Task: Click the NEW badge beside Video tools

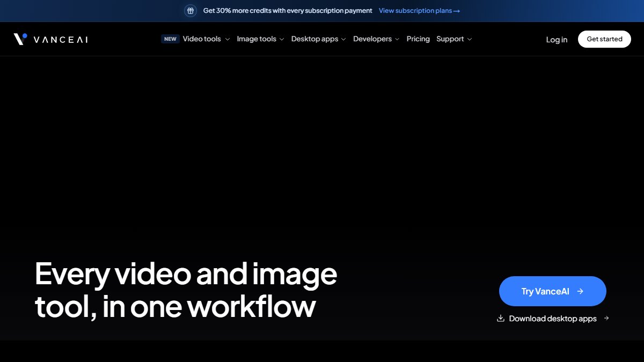Action: click(x=170, y=39)
